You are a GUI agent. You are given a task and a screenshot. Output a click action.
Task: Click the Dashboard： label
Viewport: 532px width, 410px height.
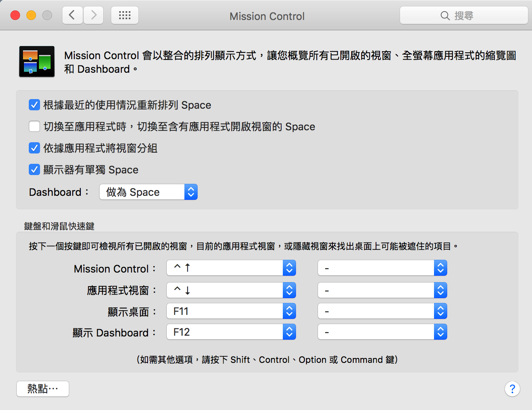[x=59, y=192]
